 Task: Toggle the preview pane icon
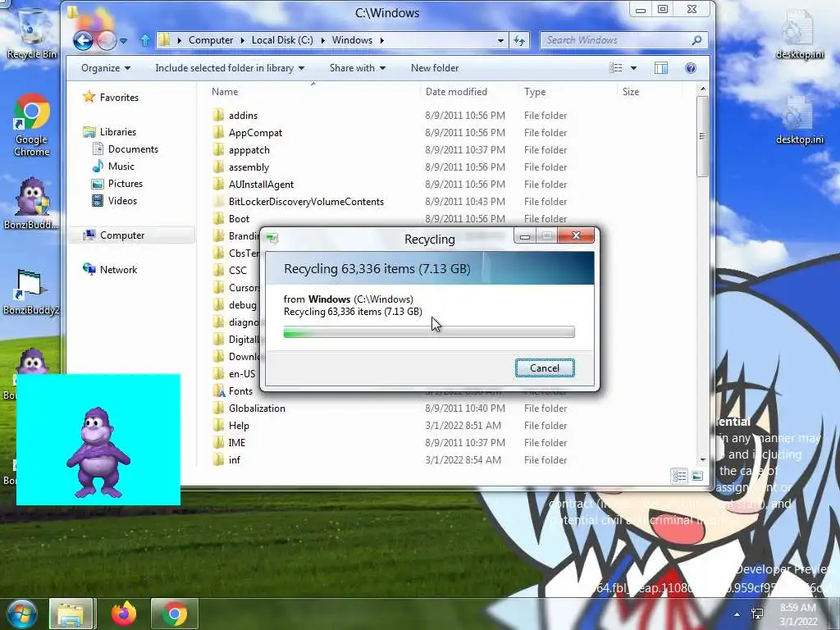(661, 68)
